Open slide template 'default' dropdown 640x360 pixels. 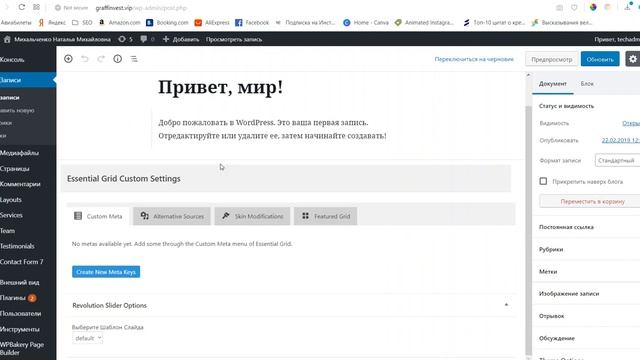[x=87, y=338]
